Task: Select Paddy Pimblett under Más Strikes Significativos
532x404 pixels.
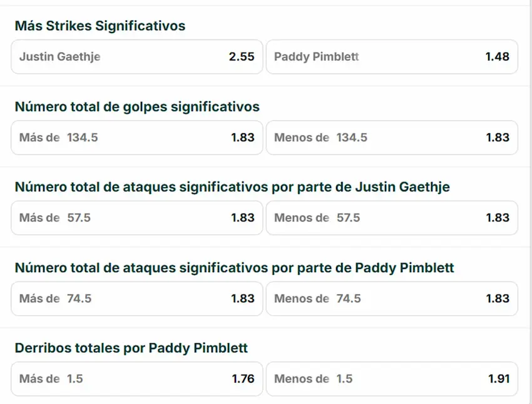Action: tap(392, 57)
